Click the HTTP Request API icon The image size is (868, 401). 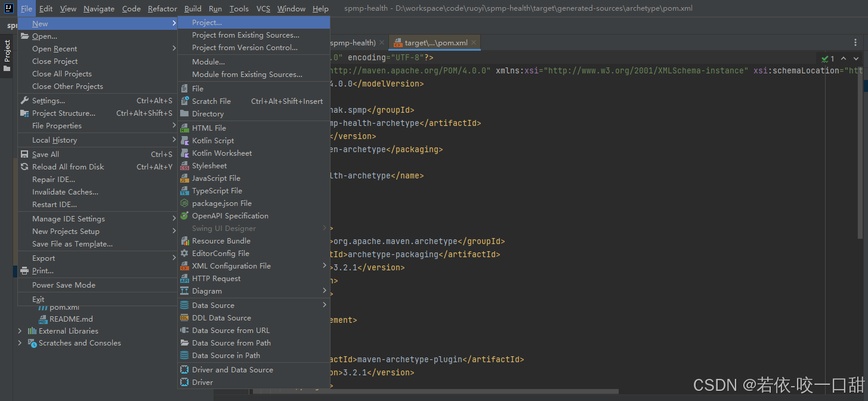click(184, 279)
